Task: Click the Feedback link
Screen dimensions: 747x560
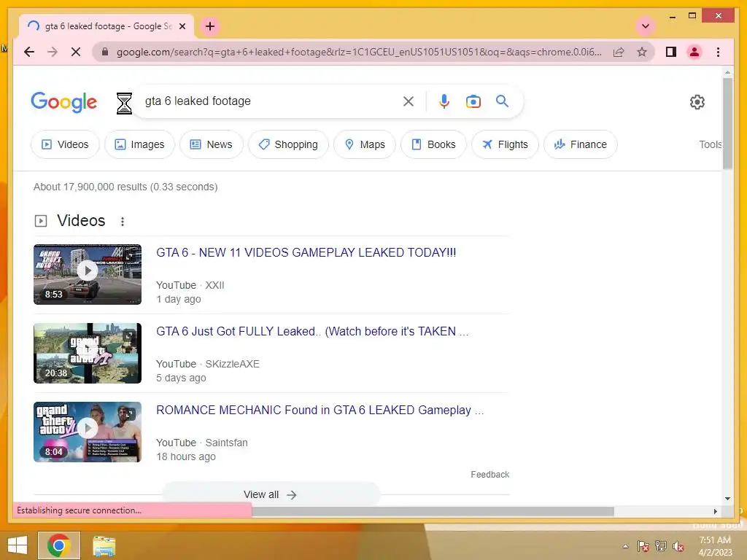Action: click(489, 474)
